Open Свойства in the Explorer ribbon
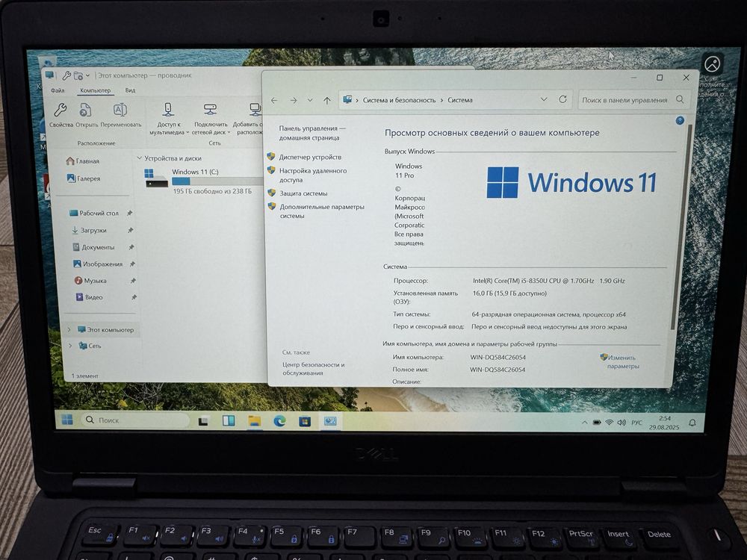The width and height of the screenshot is (747, 560). point(61,115)
